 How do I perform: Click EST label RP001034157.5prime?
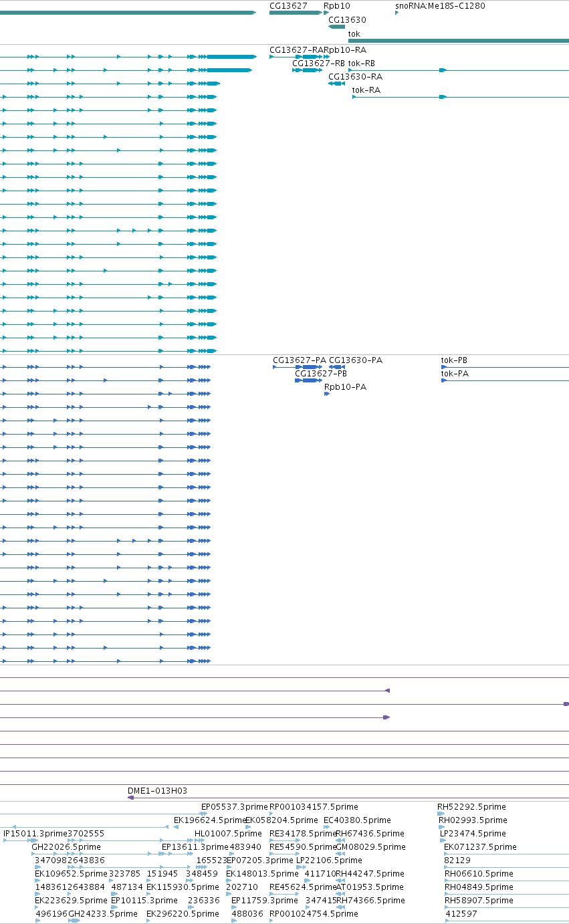314,807
